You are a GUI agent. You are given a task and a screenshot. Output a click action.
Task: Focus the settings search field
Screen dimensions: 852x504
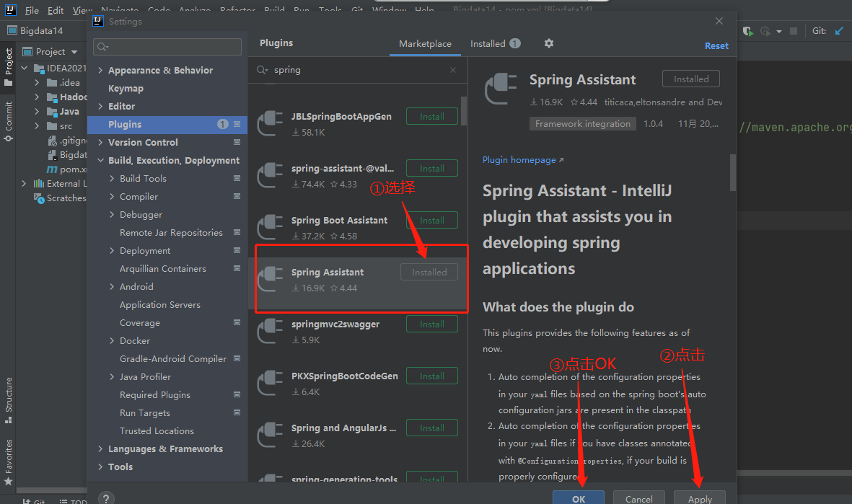coord(167,47)
